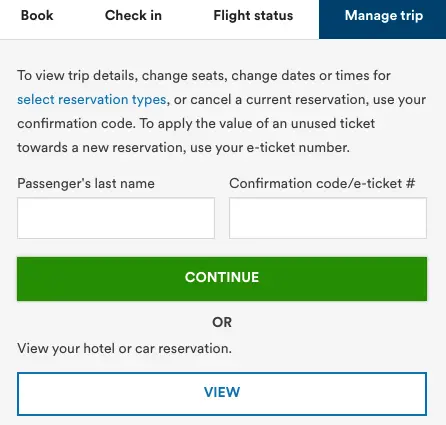Click the View your hotel or car reservation text
The image size is (446, 425).
click(x=124, y=349)
